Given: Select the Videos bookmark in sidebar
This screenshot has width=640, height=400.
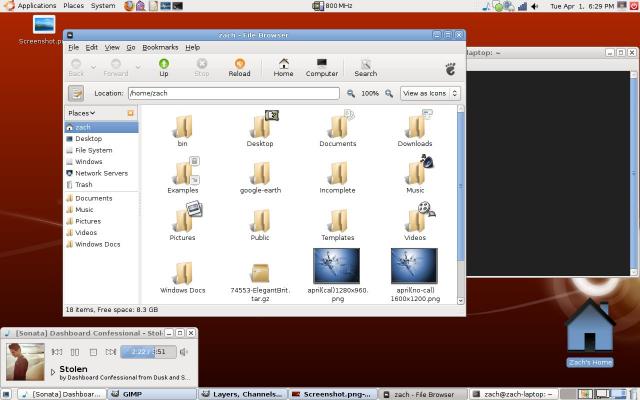Looking at the screenshot, I should pyautogui.click(x=101, y=233).
